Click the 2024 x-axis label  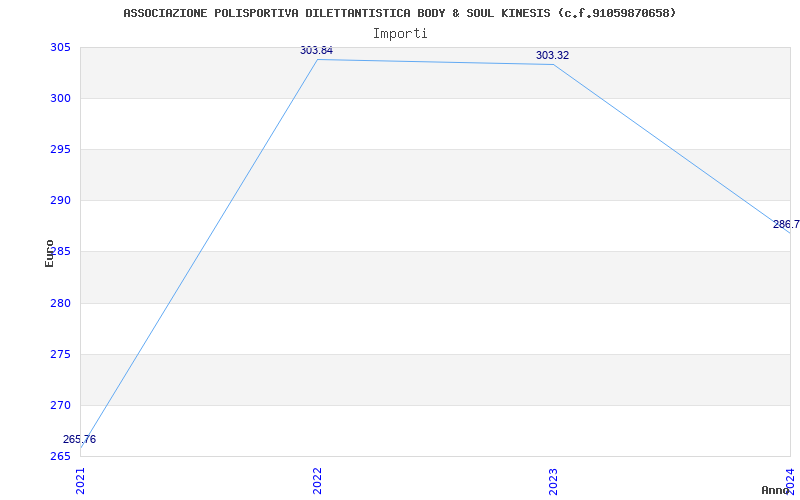(x=790, y=481)
